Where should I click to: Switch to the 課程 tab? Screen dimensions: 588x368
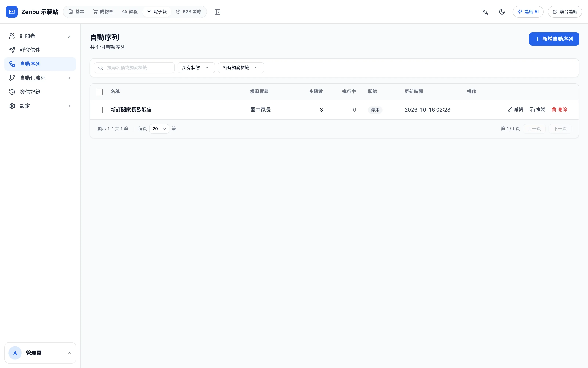[130, 12]
